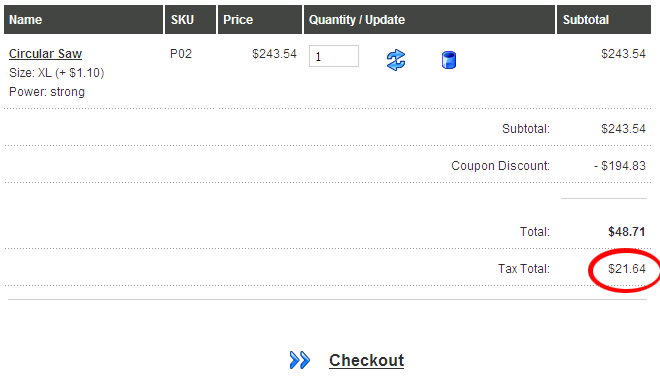Click the Coupon Discount label
Image resolution: width=660 pixels, height=380 pixels.
coord(500,166)
